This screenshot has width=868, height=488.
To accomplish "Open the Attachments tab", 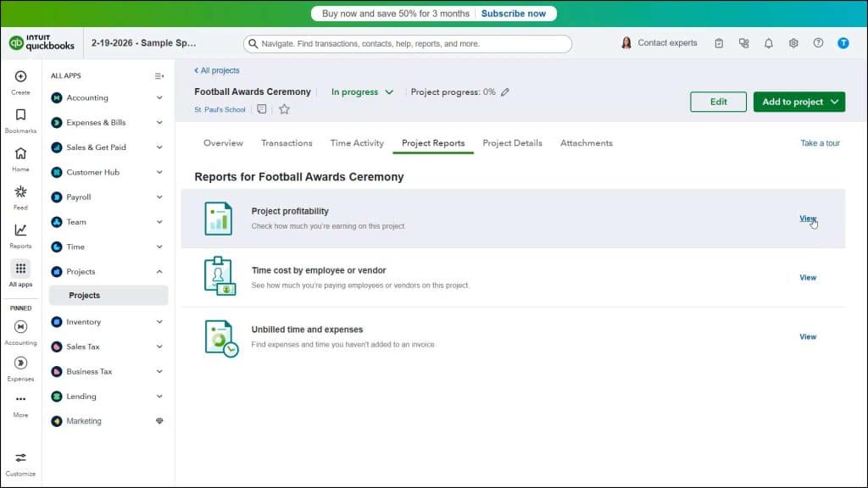I will click(586, 143).
